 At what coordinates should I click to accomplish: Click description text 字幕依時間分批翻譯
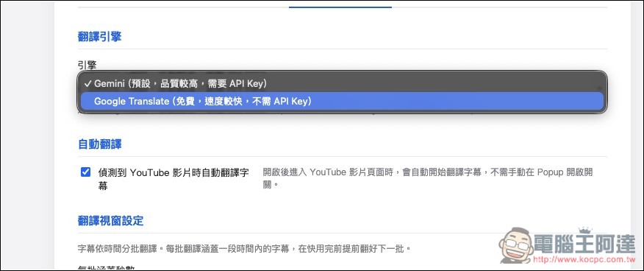coord(244,249)
